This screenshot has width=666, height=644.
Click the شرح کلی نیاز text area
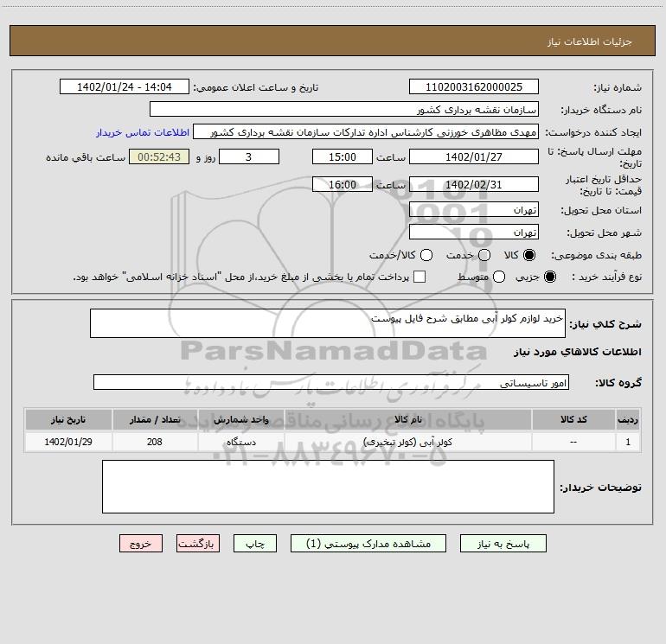tap(328, 323)
